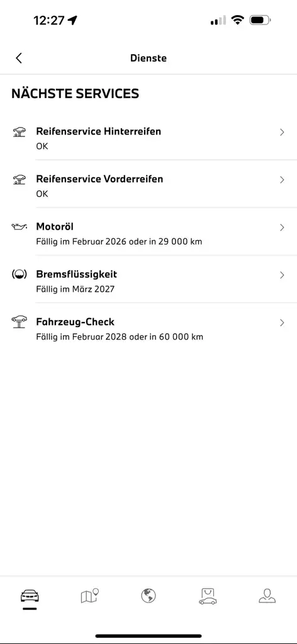Expand Reifenservice Vorderreifen chevron
Viewport: 297px width, 644px height.
(x=282, y=180)
